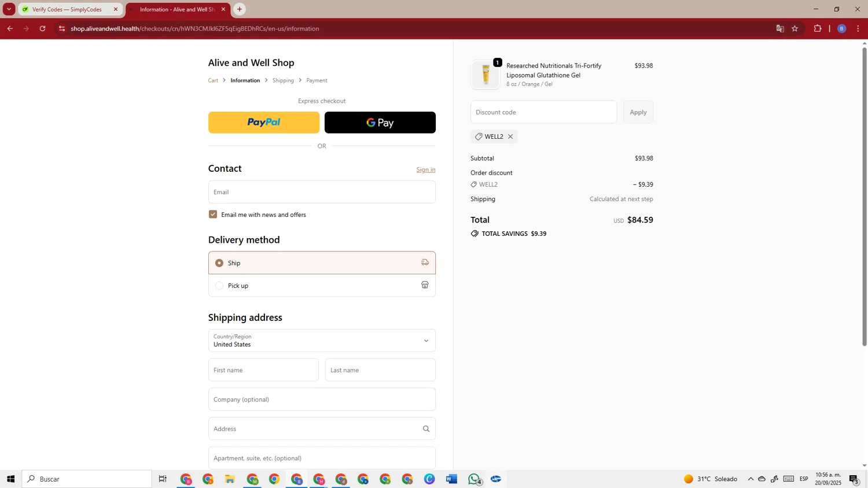Image resolution: width=868 pixels, height=488 pixels.
Task: Click the WELL2 tag icon in the applied code chip
Action: click(x=479, y=137)
